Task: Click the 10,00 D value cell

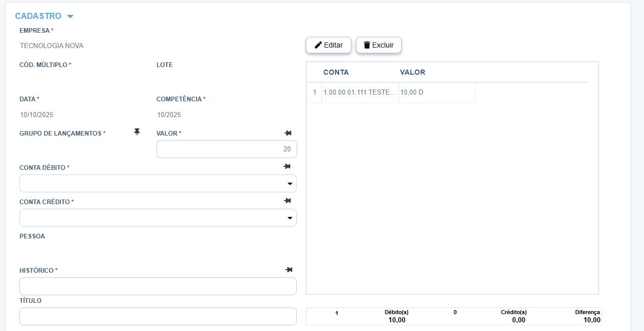Action: coord(412,93)
